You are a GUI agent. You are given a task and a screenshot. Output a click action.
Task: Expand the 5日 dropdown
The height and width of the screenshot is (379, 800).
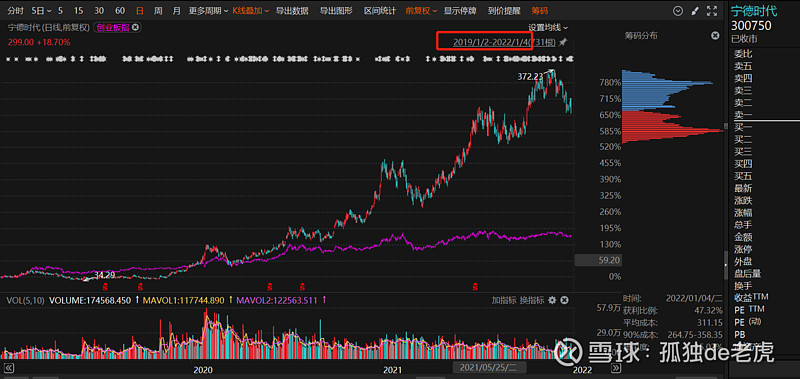point(41,10)
